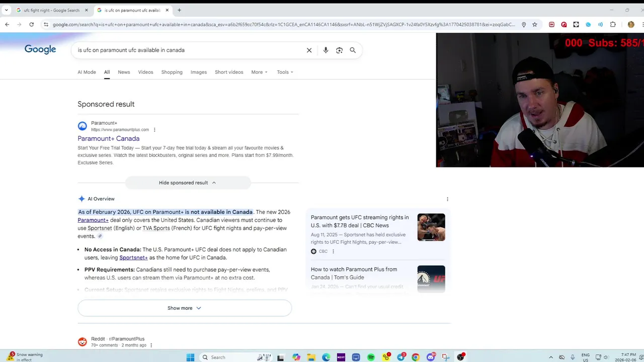Click into the Google search query field
Screen dimensions: 644x362
(x=189, y=50)
